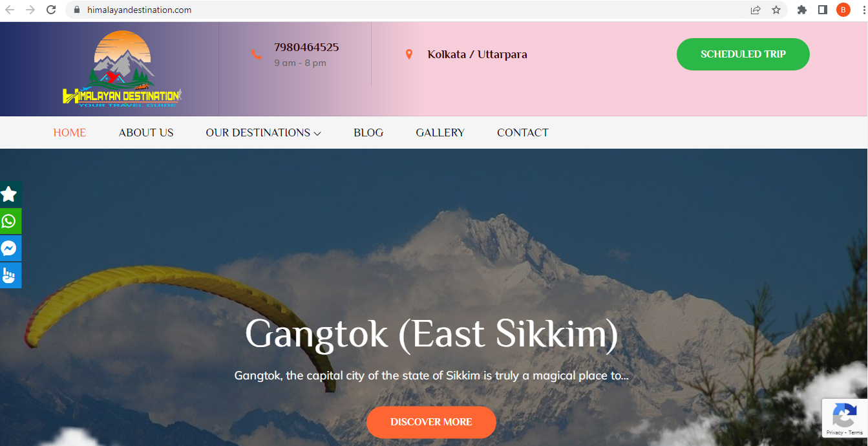The width and height of the screenshot is (868, 446).
Task: Open the Gallery menu item
Action: coord(440,133)
